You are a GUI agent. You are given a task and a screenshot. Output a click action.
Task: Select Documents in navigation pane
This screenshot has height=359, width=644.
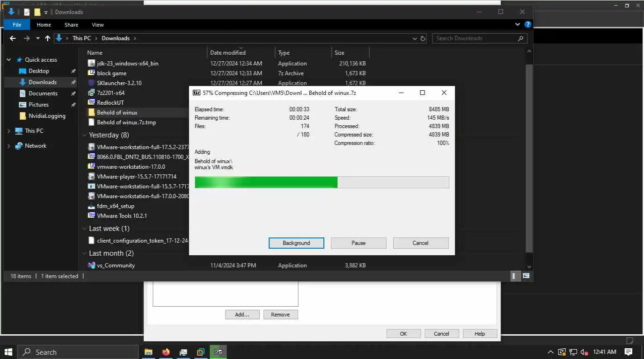(43, 93)
